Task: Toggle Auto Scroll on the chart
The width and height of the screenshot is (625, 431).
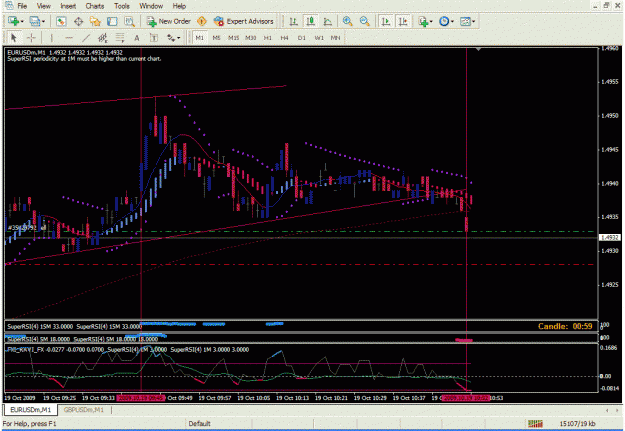Action: [x=385, y=21]
